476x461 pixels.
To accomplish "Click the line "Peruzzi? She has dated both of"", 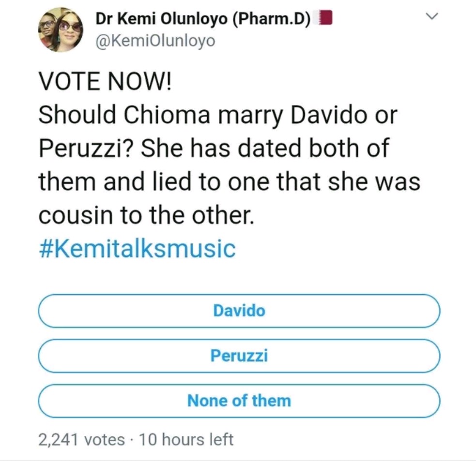I will point(213,149).
